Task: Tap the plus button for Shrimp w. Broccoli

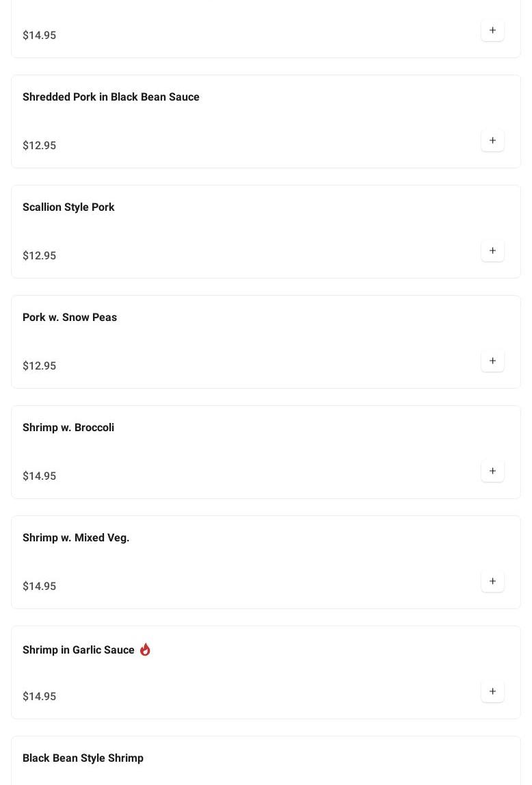Action: tap(492, 471)
